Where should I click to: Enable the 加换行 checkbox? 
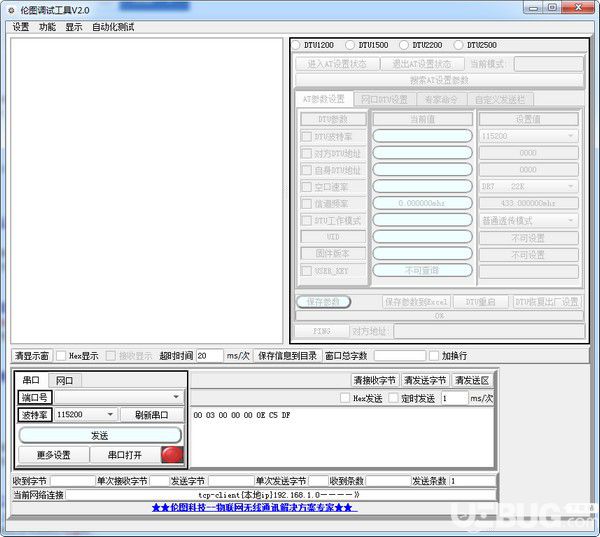pyautogui.click(x=434, y=356)
